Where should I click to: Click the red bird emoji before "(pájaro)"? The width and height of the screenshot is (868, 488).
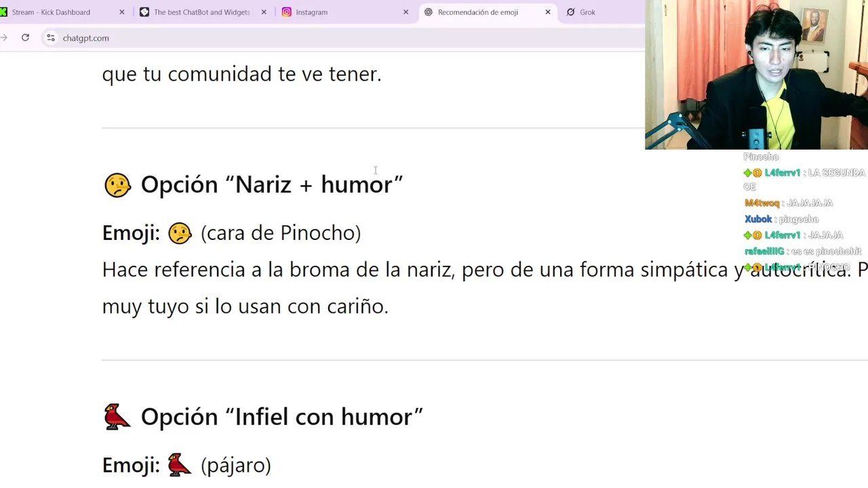point(180,465)
